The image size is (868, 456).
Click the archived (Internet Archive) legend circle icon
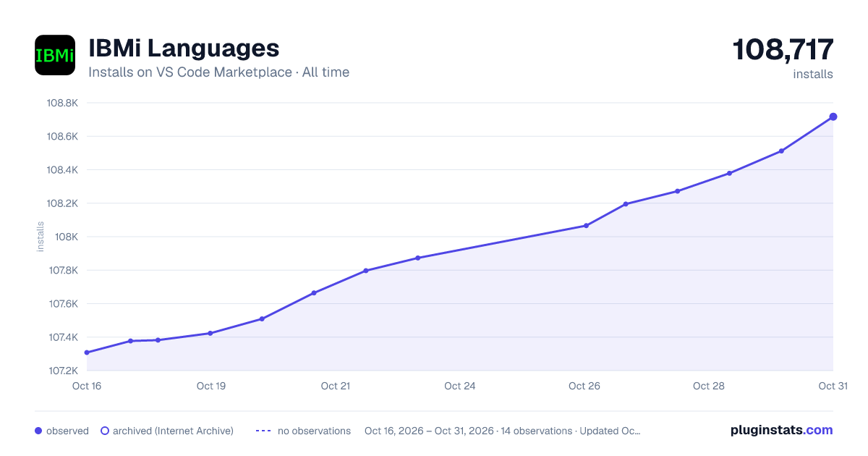[105, 431]
